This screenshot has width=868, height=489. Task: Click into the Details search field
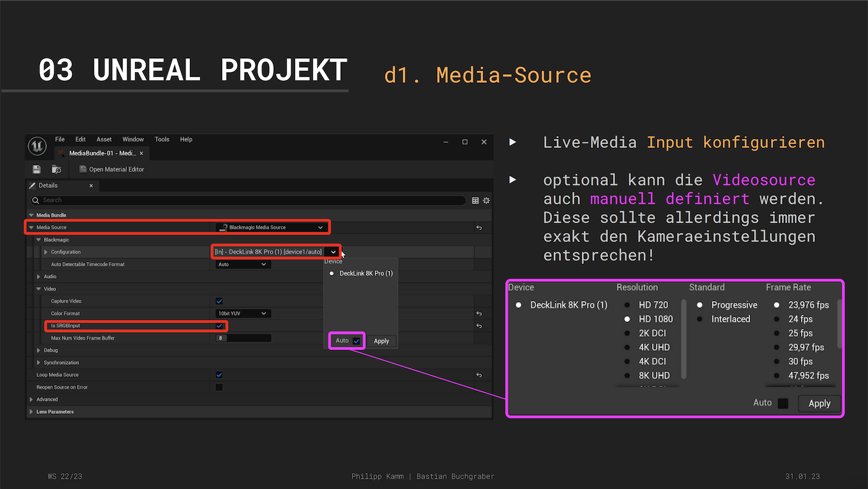[249, 200]
